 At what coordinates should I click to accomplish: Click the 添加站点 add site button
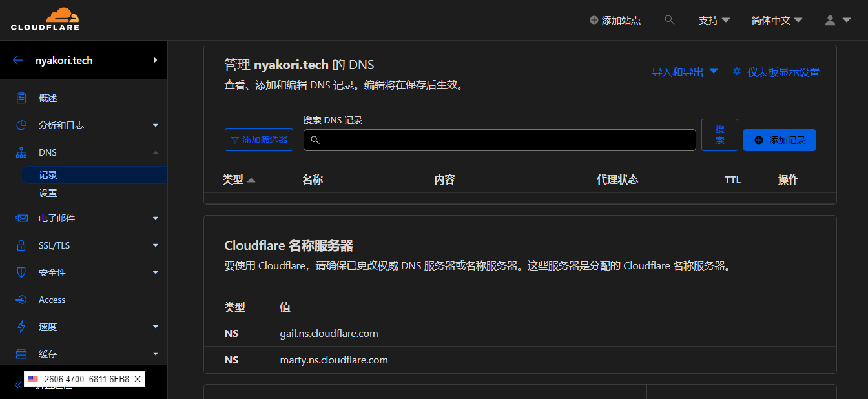[615, 20]
